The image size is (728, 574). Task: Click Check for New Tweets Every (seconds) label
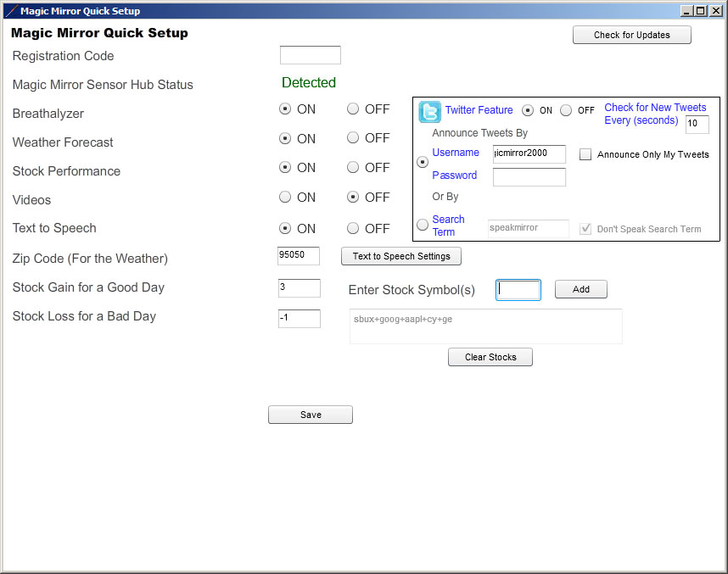[655, 114]
